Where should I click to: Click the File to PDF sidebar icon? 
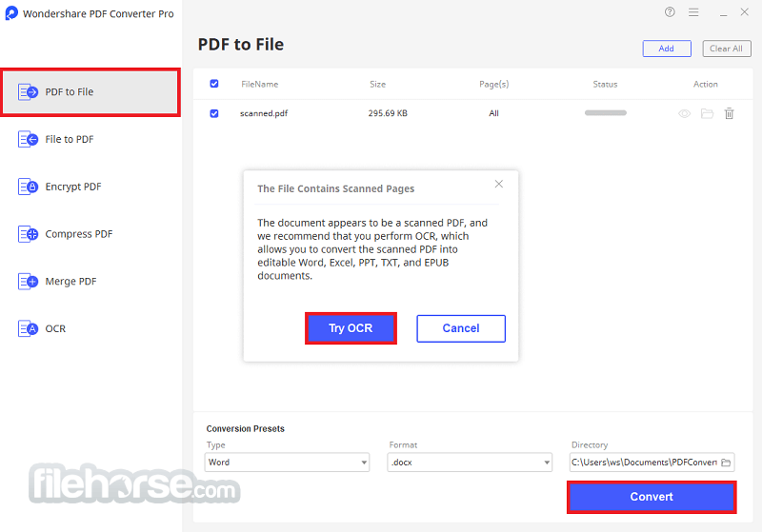tap(28, 139)
